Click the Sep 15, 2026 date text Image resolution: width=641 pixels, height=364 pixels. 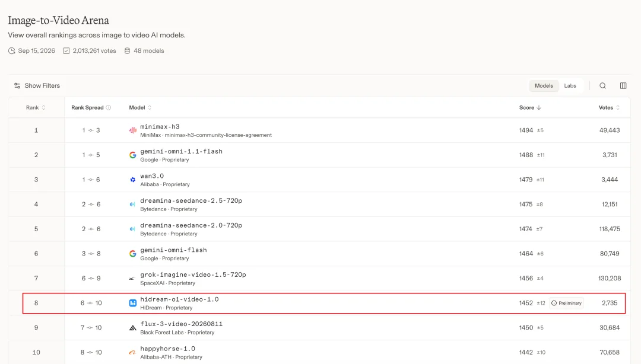[x=36, y=50]
